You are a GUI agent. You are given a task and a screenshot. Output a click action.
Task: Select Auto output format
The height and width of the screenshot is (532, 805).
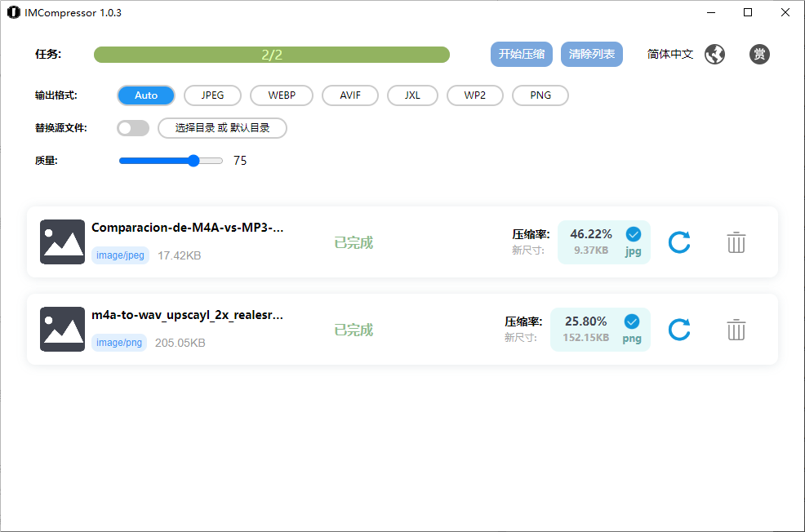[146, 95]
